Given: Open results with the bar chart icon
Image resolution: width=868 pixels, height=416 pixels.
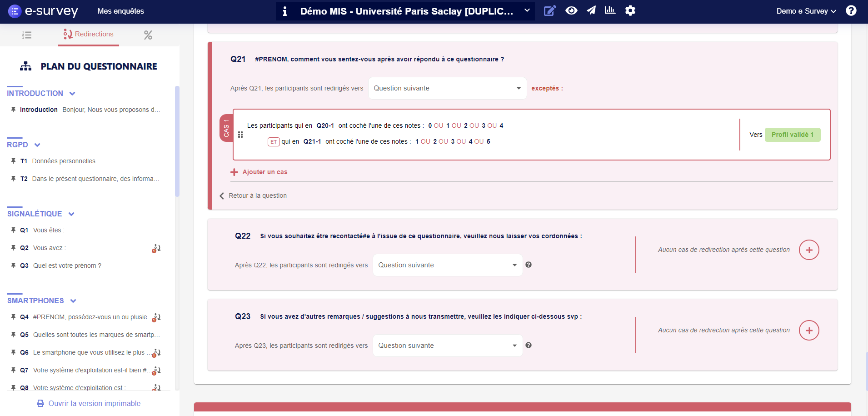Looking at the screenshot, I should (x=610, y=11).
